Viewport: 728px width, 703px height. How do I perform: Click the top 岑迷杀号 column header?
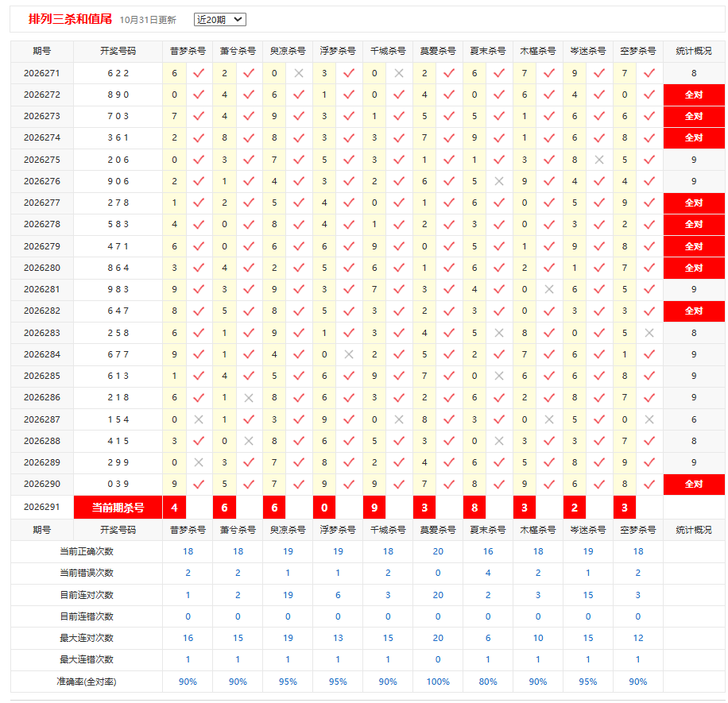click(x=588, y=51)
